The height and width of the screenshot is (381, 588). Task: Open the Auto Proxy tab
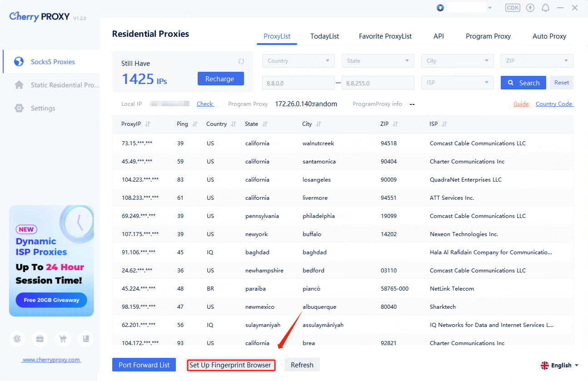pyautogui.click(x=549, y=36)
